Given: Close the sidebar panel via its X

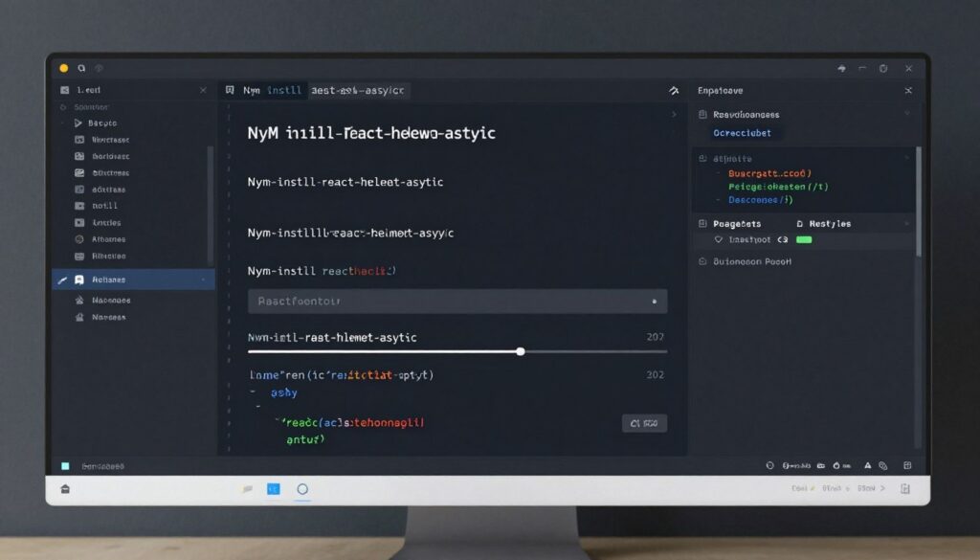Looking at the screenshot, I should tap(203, 91).
